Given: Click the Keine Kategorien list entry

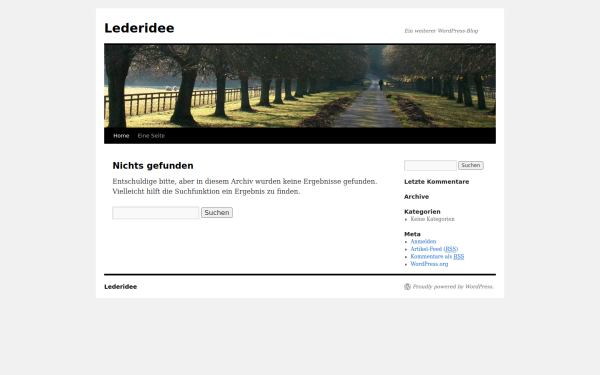Looking at the screenshot, I should [x=433, y=219].
